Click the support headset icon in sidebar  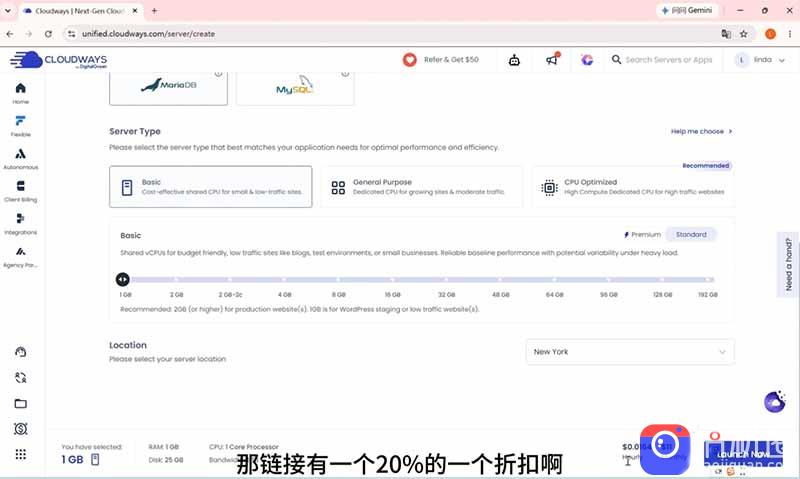tap(20, 352)
